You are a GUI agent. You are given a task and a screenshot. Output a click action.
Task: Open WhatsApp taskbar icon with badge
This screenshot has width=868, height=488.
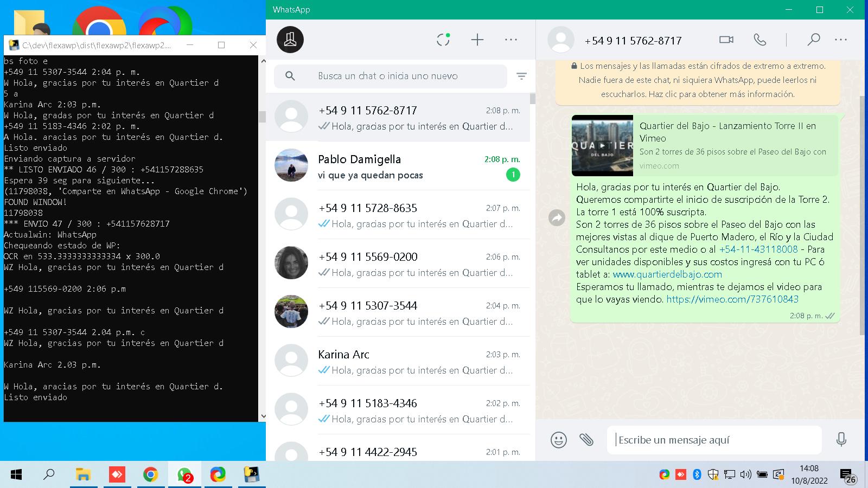[184, 475]
